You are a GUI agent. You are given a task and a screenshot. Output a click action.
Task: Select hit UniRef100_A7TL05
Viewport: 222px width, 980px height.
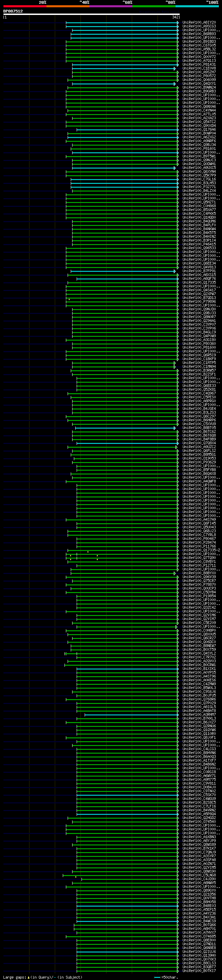[199, 114]
